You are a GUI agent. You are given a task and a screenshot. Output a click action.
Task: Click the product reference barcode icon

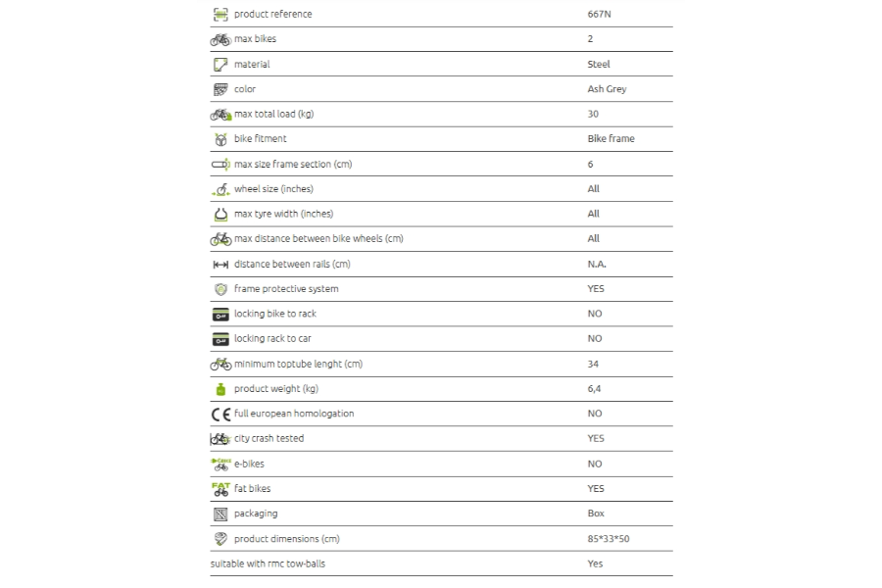coord(220,14)
